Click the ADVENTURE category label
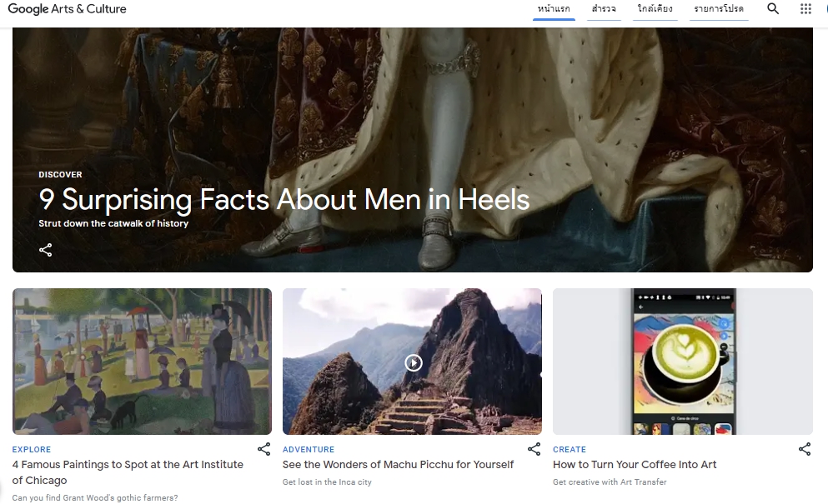This screenshot has height=504, width=828. click(309, 450)
